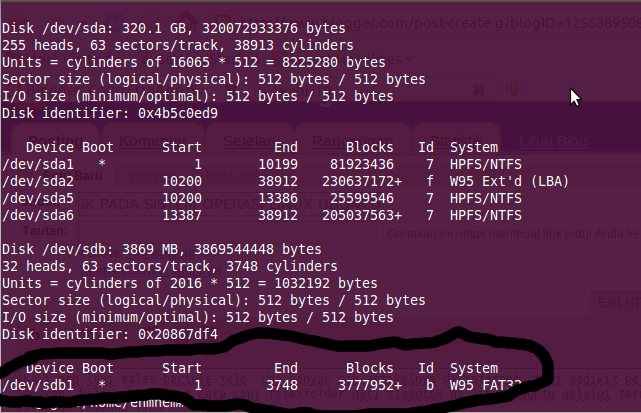Click the /dev/sda5 device entry
The width and height of the screenshot is (641, 413).
[x=38, y=198]
